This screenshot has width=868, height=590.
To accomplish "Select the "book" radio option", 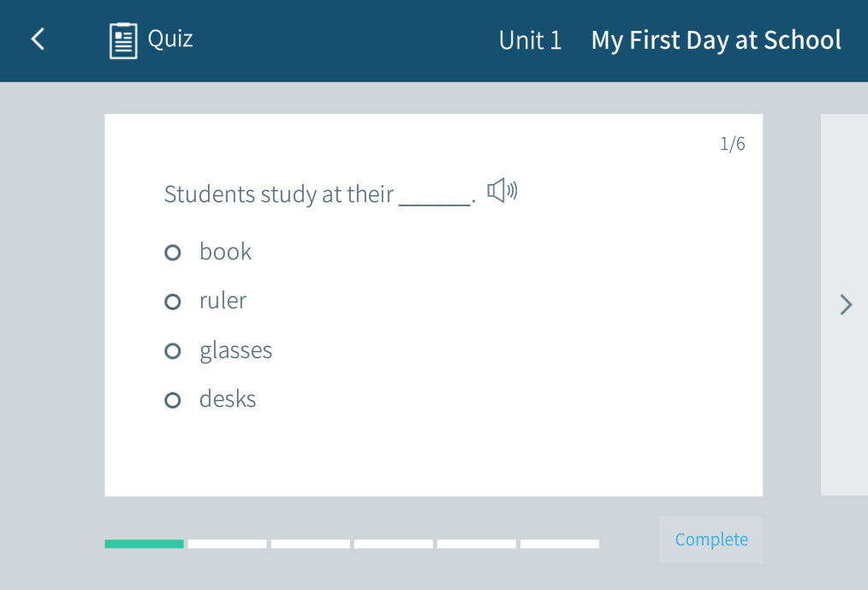I will point(173,253).
